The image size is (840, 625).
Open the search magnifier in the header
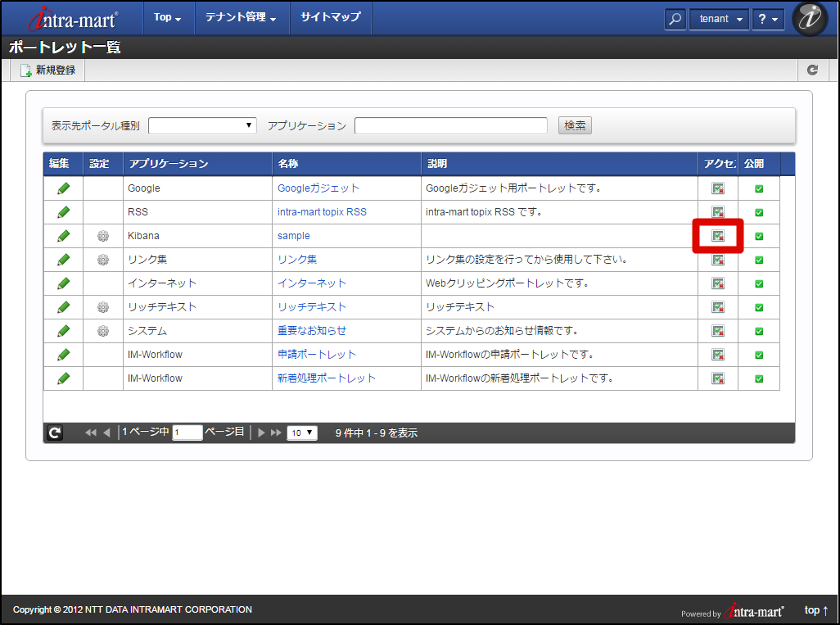[675, 18]
